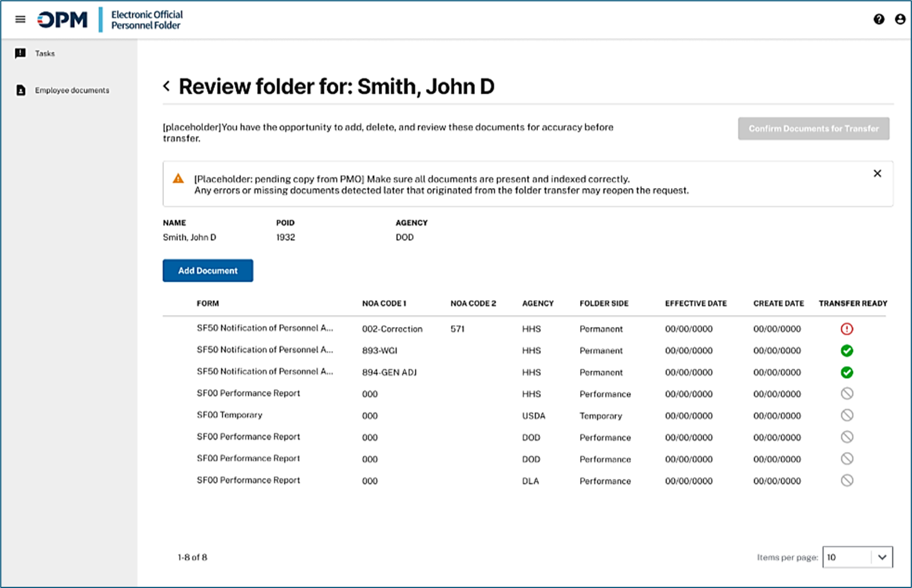
Task: Sort by the CREATE DATE column header
Action: (x=778, y=303)
